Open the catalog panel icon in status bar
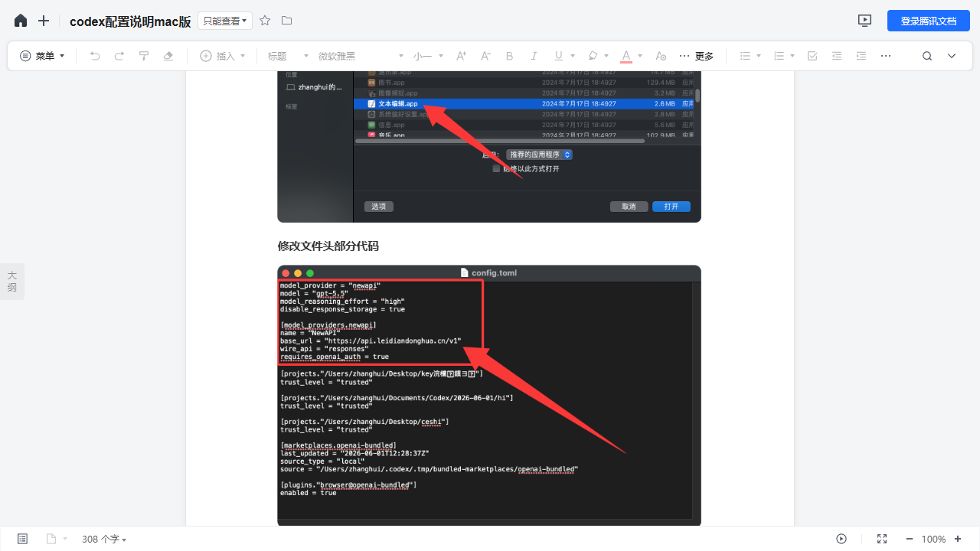This screenshot has width=980, height=551. (x=22, y=539)
